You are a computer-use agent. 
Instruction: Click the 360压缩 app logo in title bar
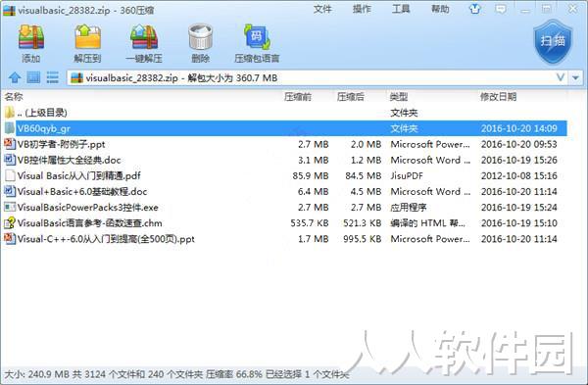tap(9, 10)
